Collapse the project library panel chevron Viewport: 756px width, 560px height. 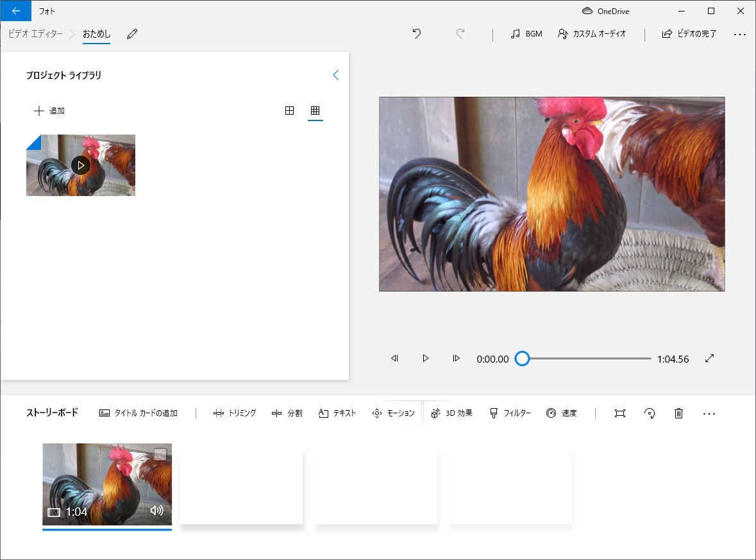coord(336,75)
